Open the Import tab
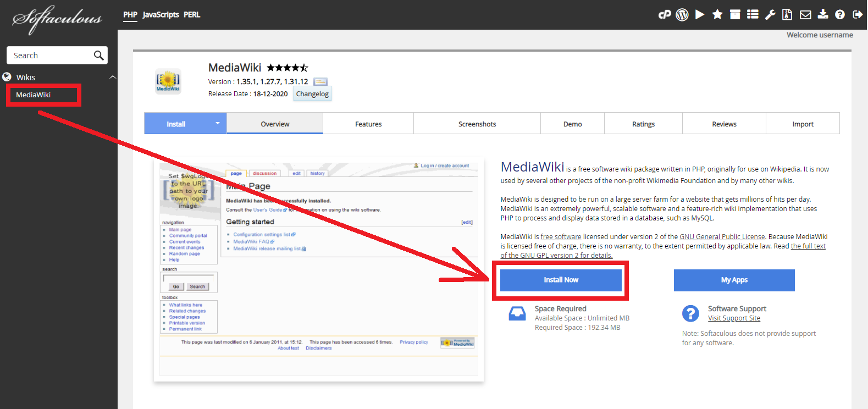 tap(803, 124)
